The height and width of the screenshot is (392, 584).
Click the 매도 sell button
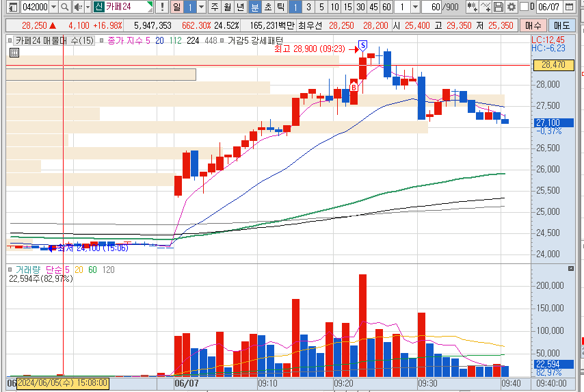tap(561, 25)
